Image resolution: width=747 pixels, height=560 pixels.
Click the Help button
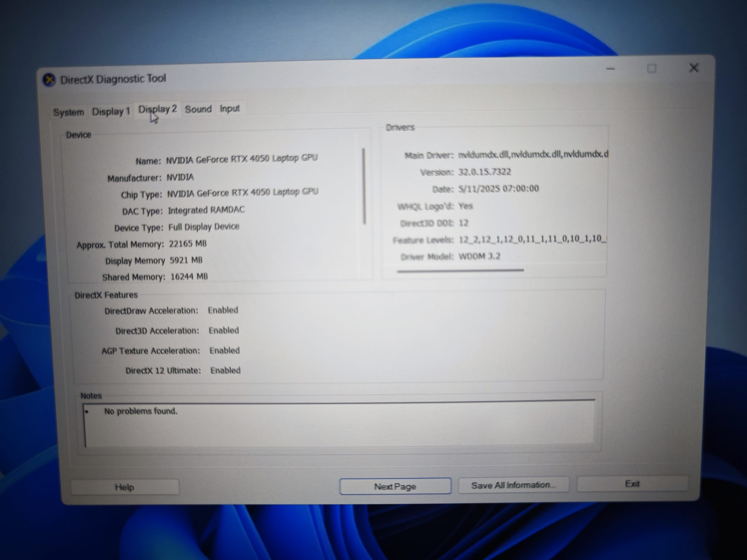(125, 487)
